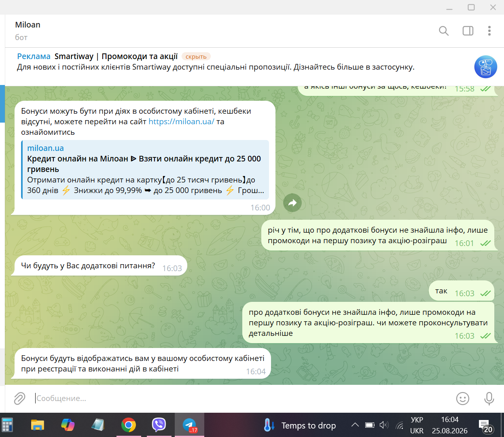The width and height of the screenshot is (504, 437).
Task: Open the Реклама label link
Action: click(x=34, y=56)
